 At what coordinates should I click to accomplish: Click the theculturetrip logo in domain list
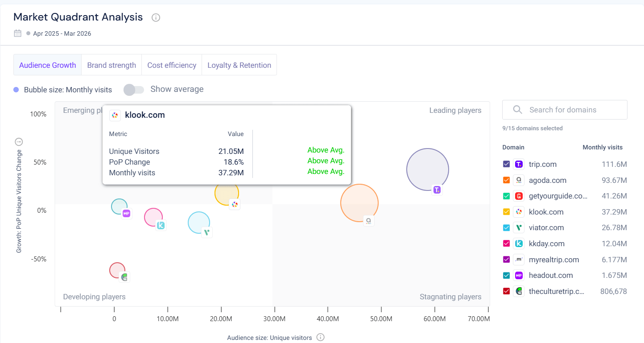519,291
